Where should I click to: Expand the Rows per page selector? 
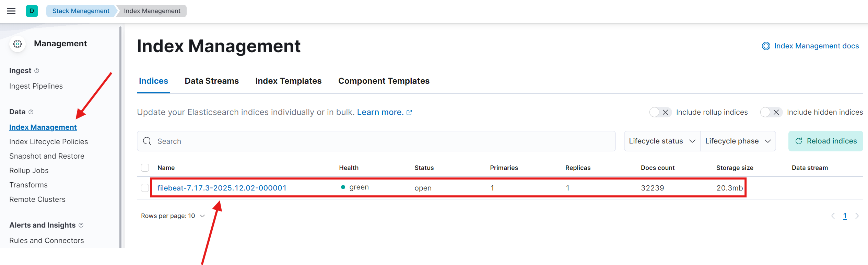coord(173,216)
